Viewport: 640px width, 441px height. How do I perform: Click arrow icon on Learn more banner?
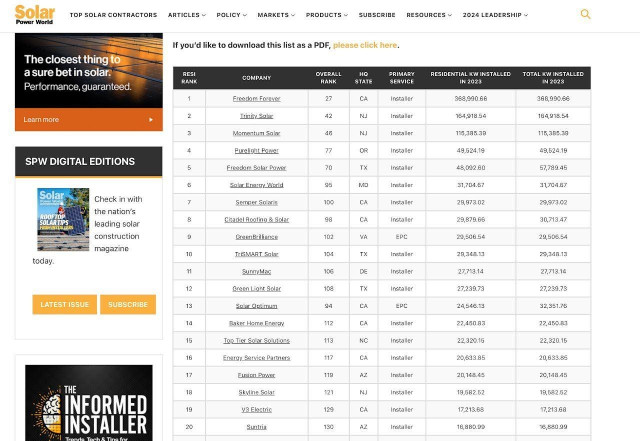coord(151,120)
